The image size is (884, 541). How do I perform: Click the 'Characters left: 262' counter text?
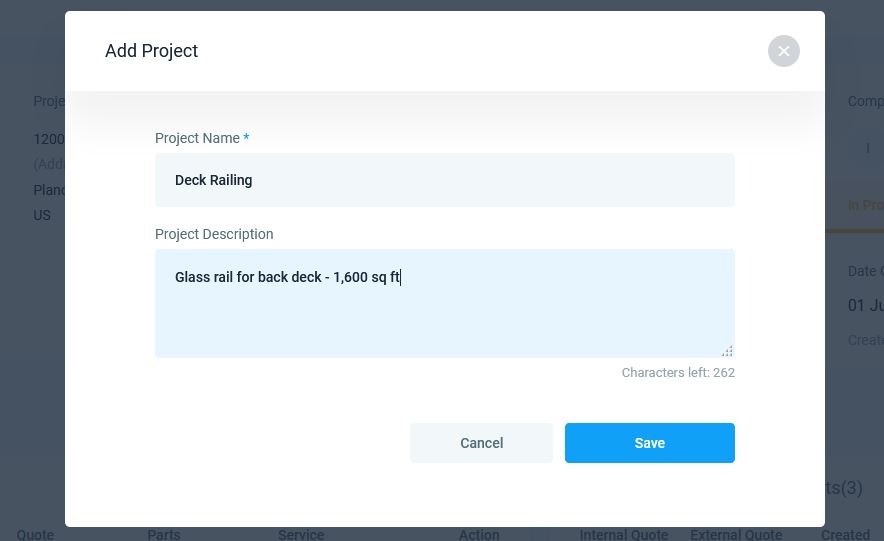click(x=678, y=373)
